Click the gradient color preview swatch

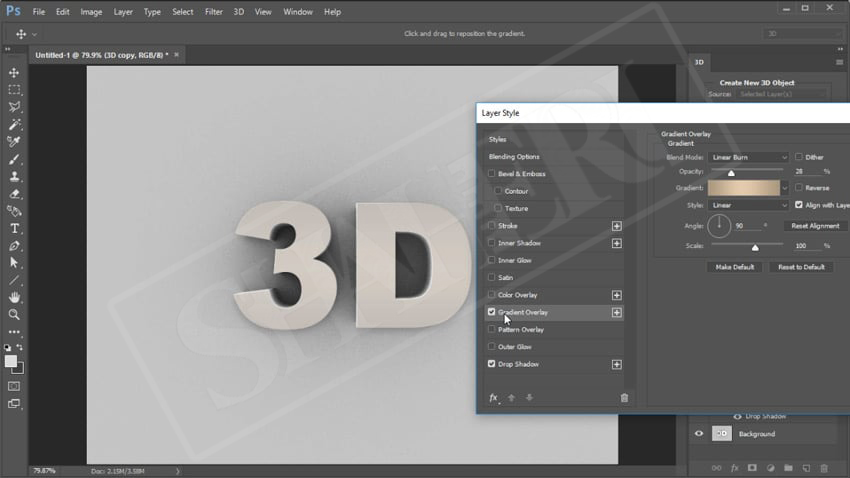(x=743, y=188)
